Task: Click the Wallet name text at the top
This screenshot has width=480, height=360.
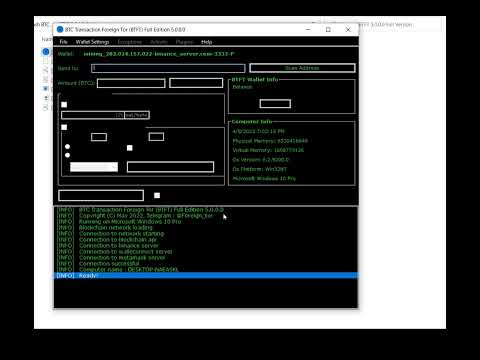Action: coord(159,54)
